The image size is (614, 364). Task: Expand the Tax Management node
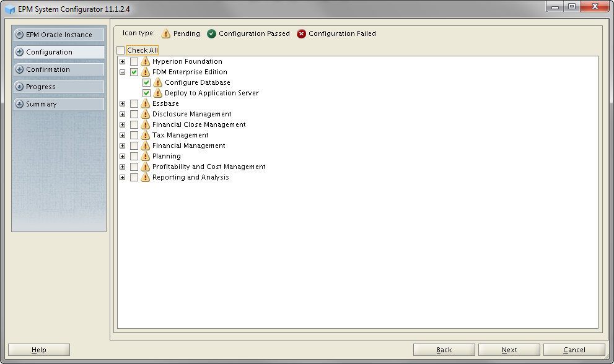coord(123,136)
